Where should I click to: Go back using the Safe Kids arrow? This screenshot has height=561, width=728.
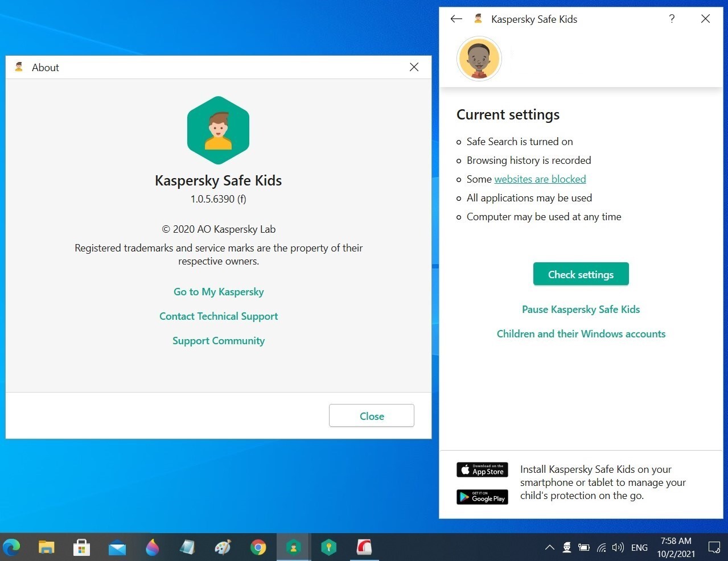click(456, 19)
